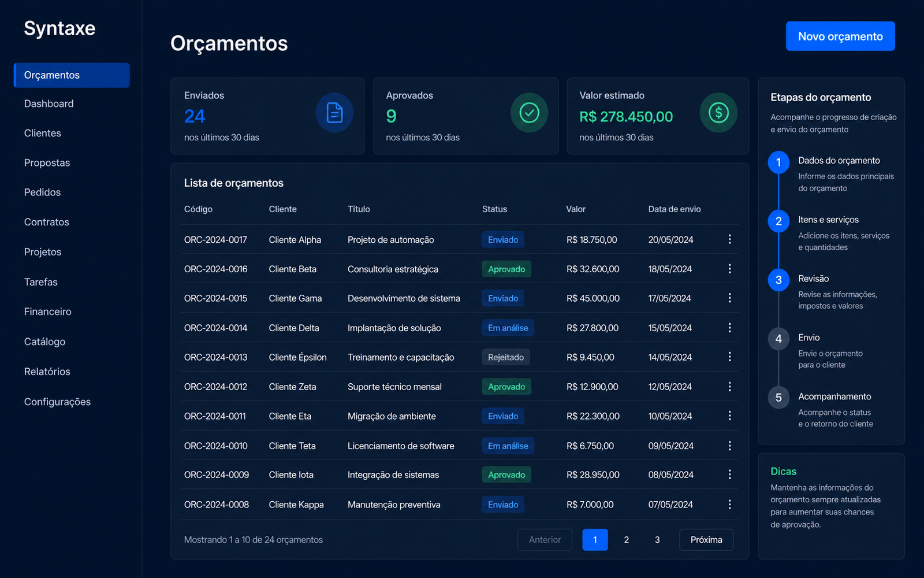Sort by Valor column header
The image size is (924, 578).
click(x=576, y=209)
